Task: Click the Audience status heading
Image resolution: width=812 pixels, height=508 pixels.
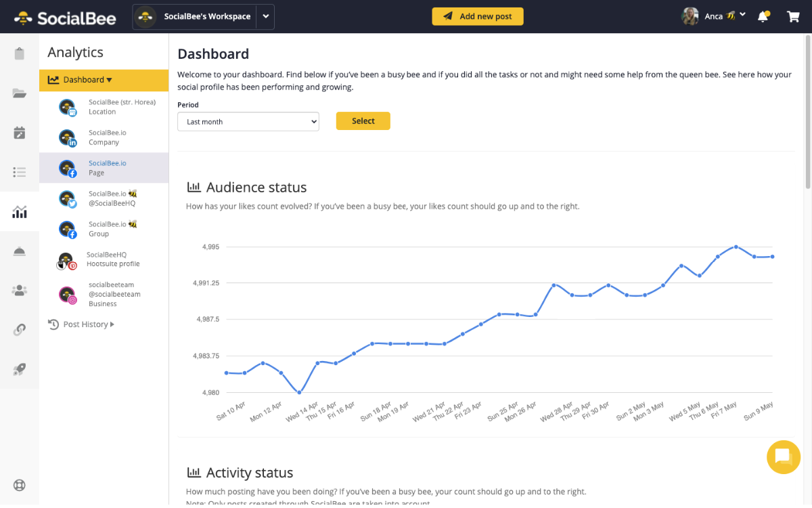Action: tap(256, 188)
